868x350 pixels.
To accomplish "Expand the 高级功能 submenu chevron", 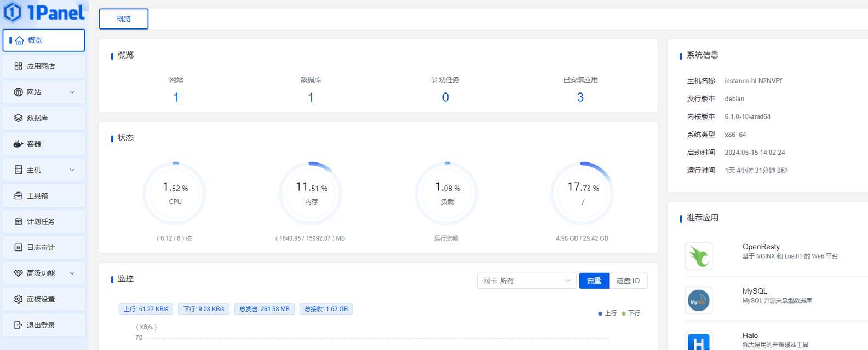I will [72, 273].
